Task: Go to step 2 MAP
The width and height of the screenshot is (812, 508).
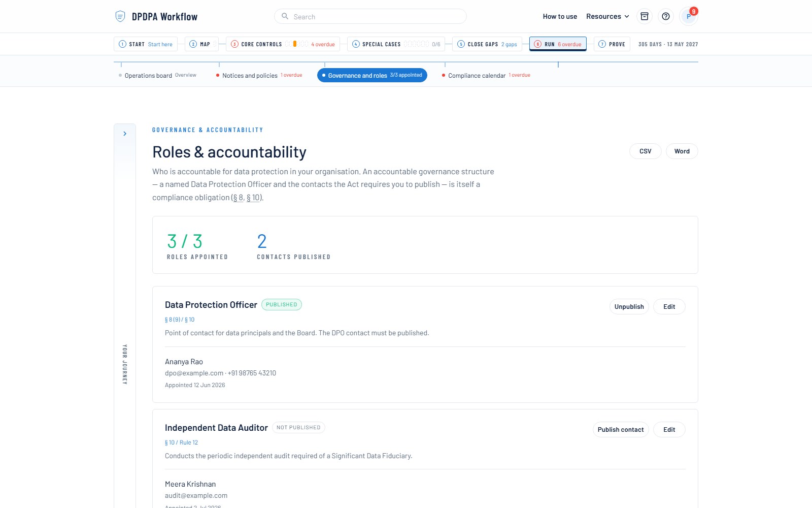Action: coord(201,44)
